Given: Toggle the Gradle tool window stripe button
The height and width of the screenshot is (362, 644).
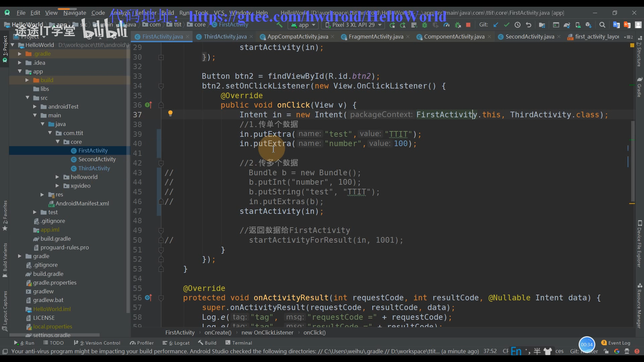Looking at the screenshot, I should coord(639,87).
